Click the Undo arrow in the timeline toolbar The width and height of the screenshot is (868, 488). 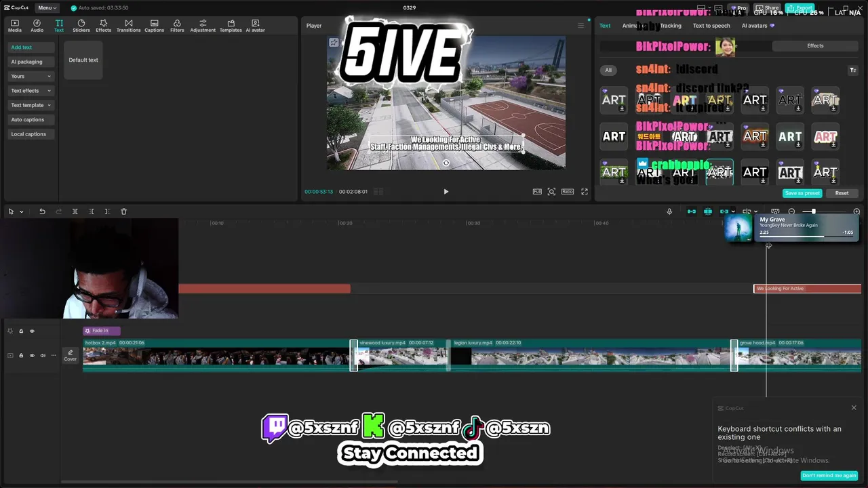pos(42,211)
